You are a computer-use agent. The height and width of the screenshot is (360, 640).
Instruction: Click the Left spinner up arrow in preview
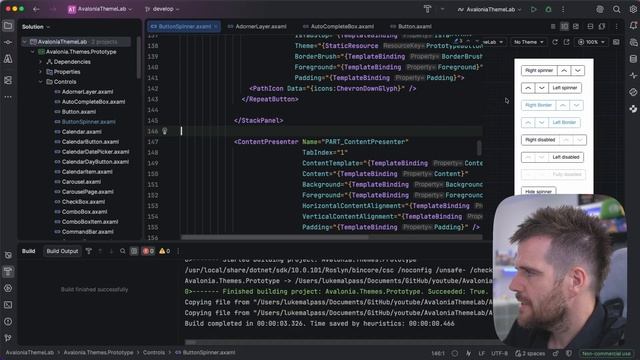click(528, 88)
